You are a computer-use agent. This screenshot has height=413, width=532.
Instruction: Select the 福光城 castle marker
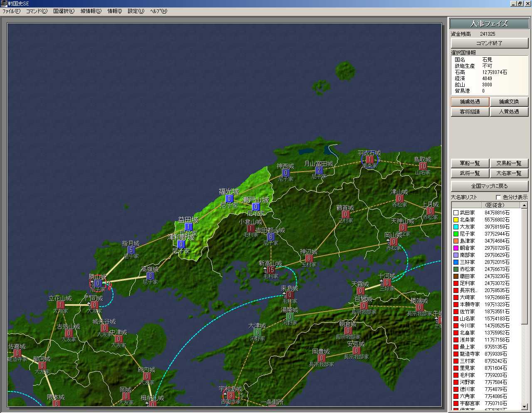229,199
